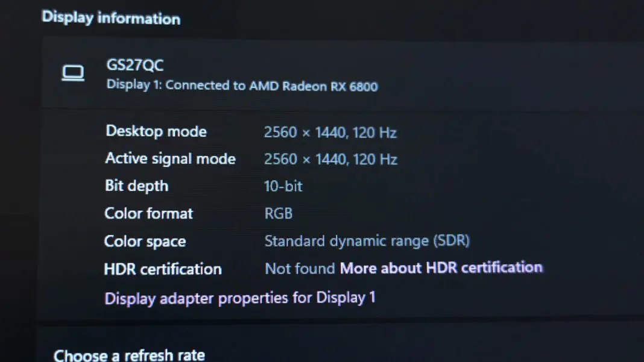The width and height of the screenshot is (644, 362).
Task: Click the HDR certification label
Action: [x=162, y=269]
